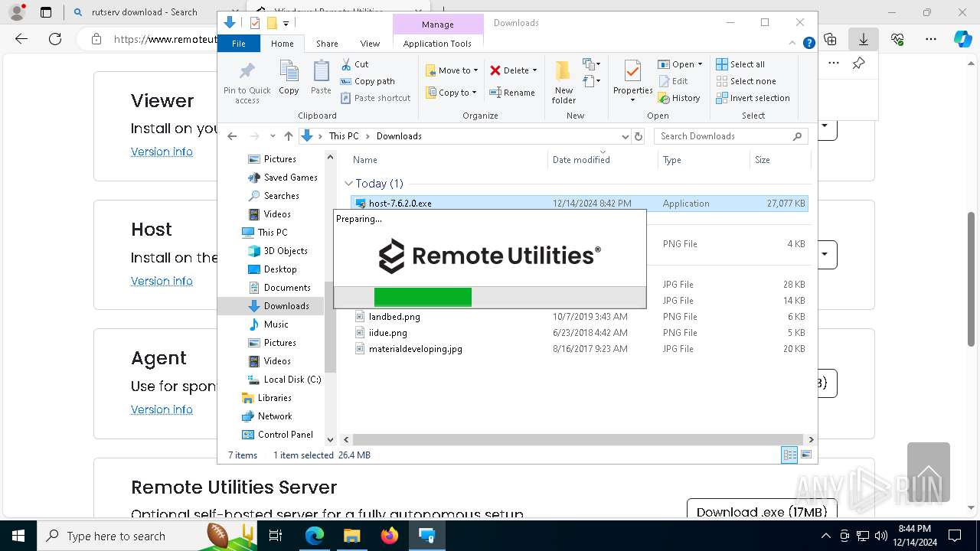The width and height of the screenshot is (980, 551).
Task: Refresh the Downloads folder view
Action: point(639,136)
